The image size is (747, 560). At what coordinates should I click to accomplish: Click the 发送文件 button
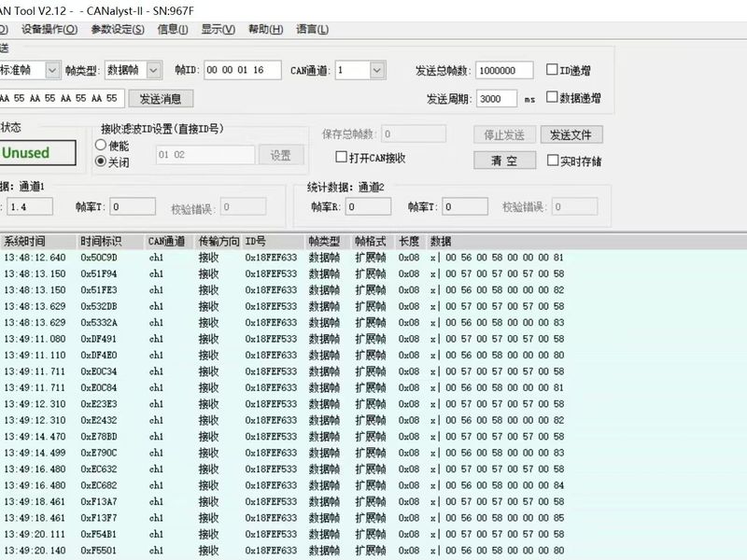[571, 134]
